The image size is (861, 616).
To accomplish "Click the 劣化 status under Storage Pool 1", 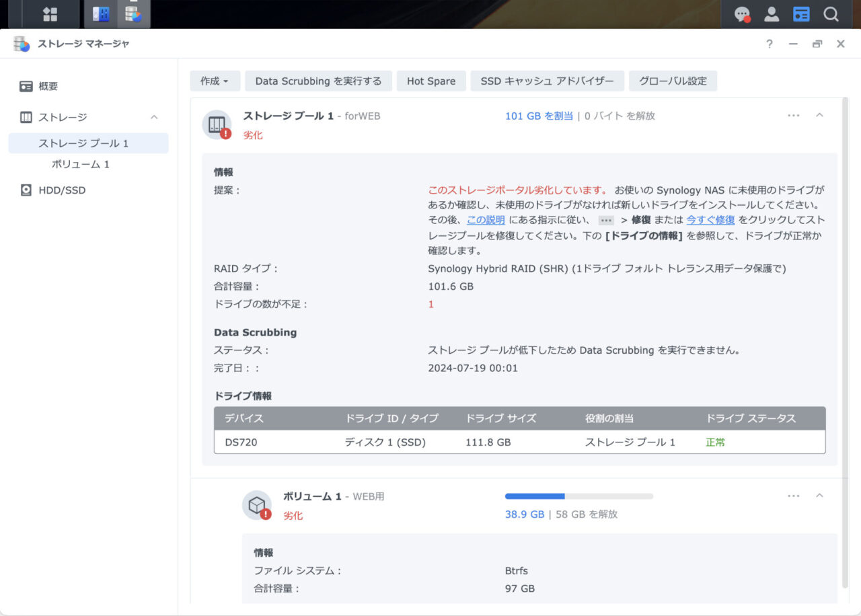I will click(253, 135).
